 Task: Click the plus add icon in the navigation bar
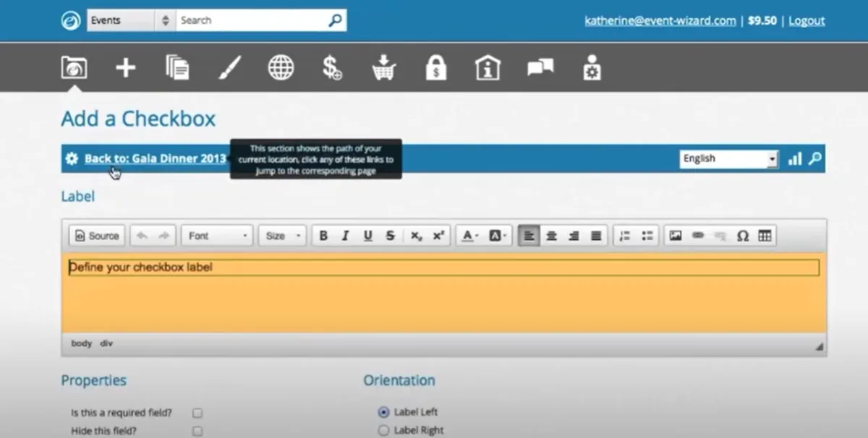tap(126, 68)
